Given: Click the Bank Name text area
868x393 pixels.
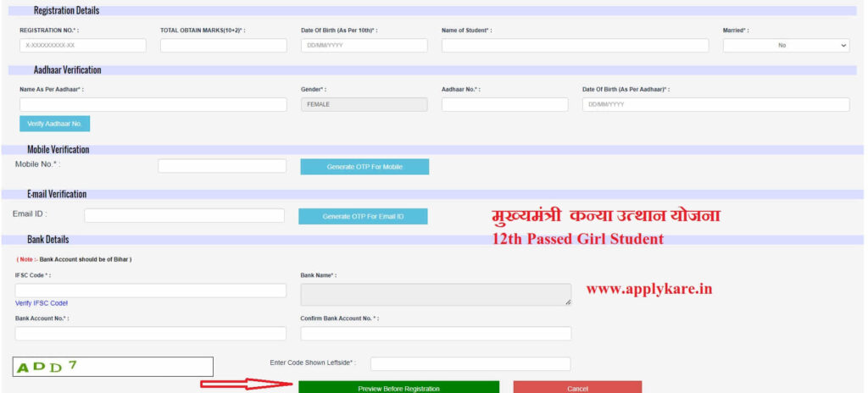Looking at the screenshot, I should click(x=437, y=295).
